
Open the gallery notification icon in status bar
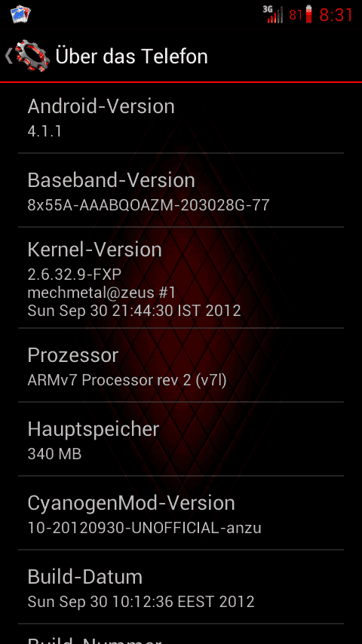click(x=20, y=14)
